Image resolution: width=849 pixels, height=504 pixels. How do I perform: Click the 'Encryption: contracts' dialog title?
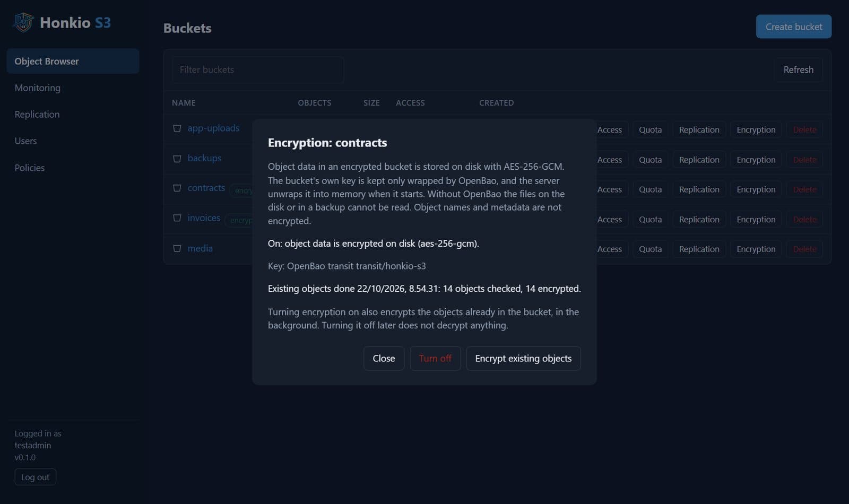click(x=327, y=143)
